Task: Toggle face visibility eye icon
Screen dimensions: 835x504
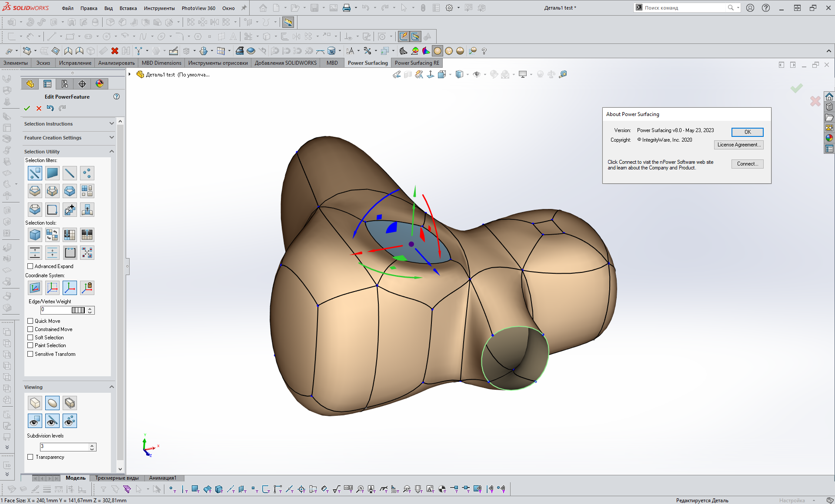Action: [x=35, y=421]
